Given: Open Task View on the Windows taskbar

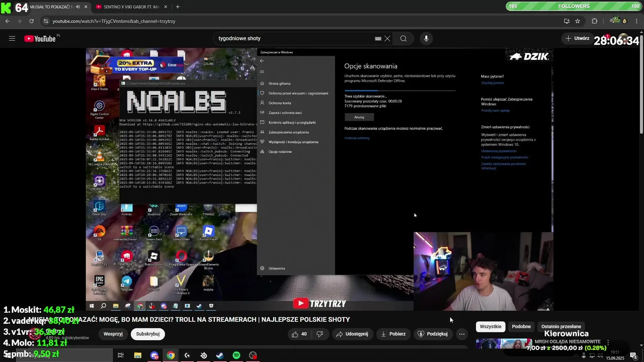Looking at the screenshot, I should [x=121, y=355].
